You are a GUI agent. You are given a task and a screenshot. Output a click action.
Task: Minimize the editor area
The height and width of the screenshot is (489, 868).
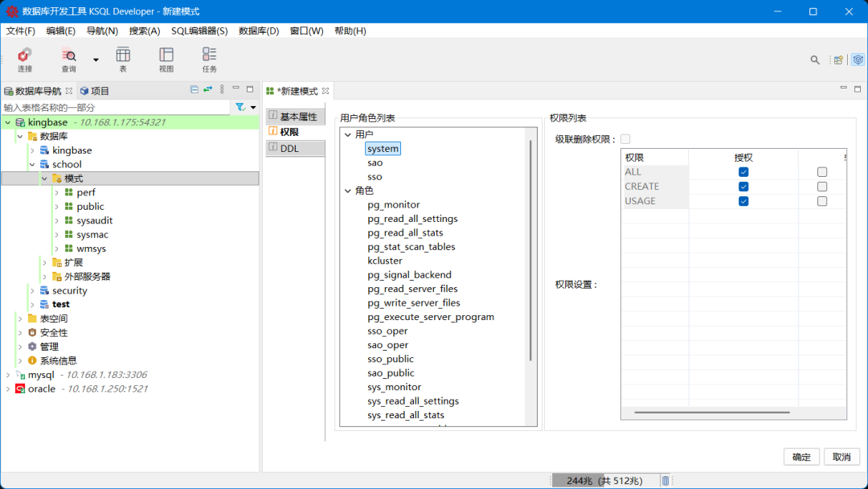[844, 88]
